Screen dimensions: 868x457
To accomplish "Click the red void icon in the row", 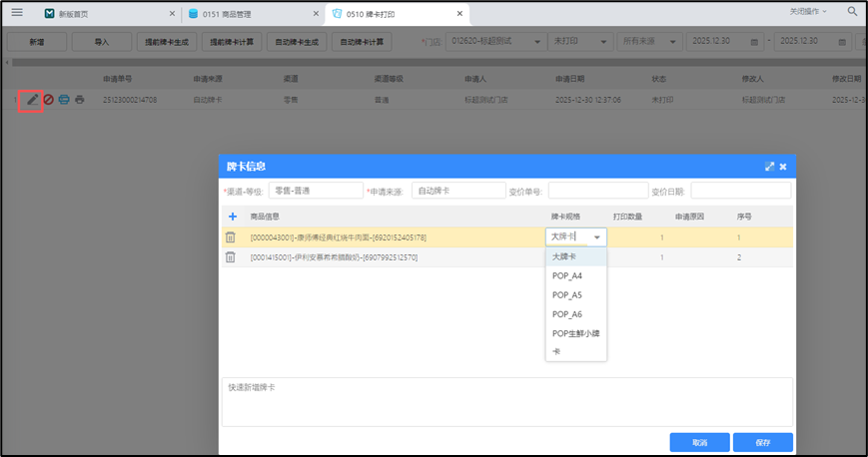I will coord(48,100).
